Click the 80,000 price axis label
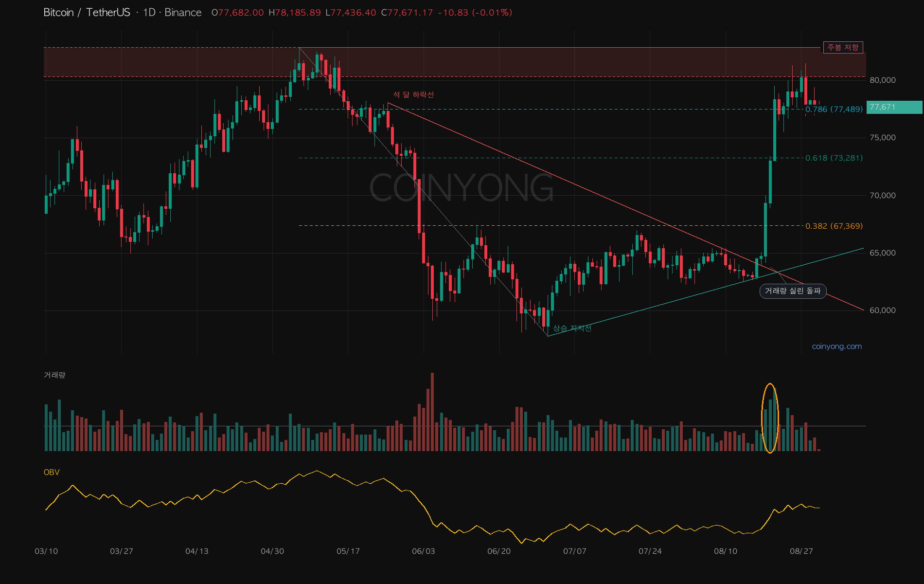 [882, 80]
